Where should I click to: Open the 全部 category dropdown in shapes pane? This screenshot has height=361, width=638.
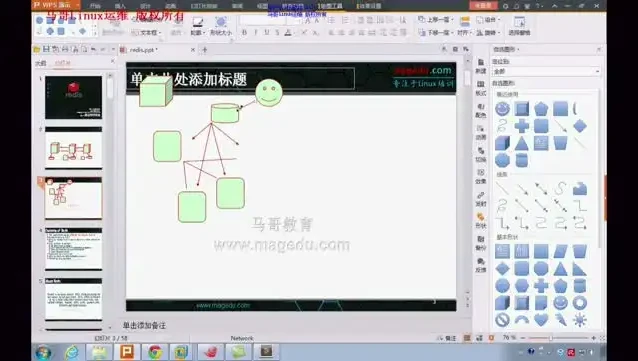click(x=546, y=71)
